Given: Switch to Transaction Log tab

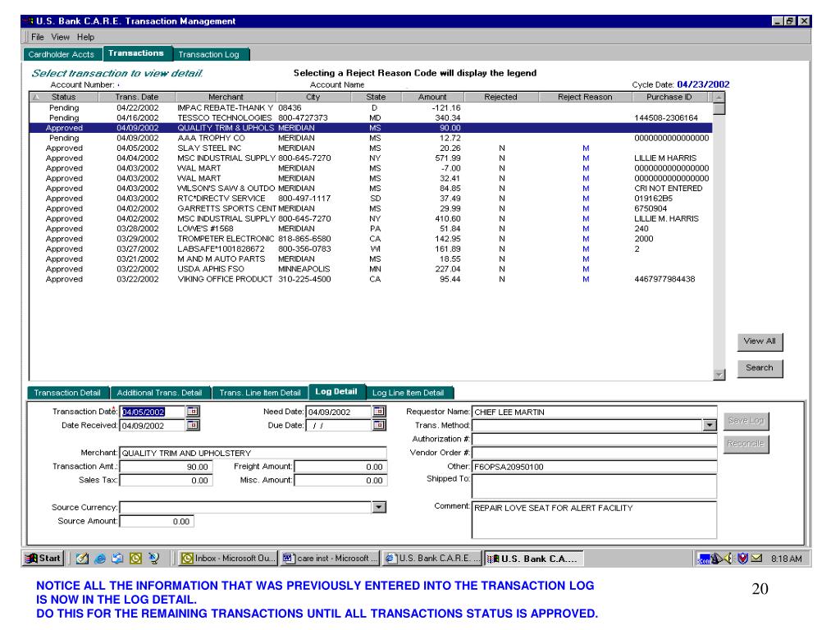Looking at the screenshot, I should click(x=209, y=54).
